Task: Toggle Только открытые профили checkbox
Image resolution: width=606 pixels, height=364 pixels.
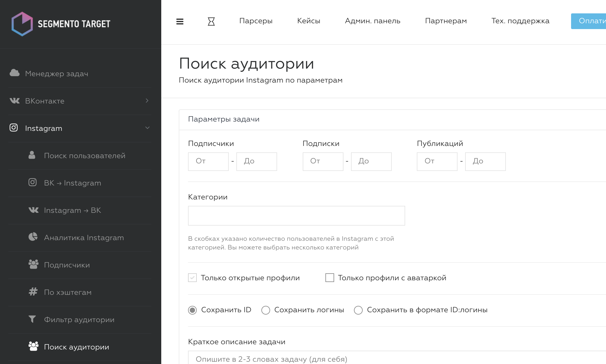Action: pos(192,278)
